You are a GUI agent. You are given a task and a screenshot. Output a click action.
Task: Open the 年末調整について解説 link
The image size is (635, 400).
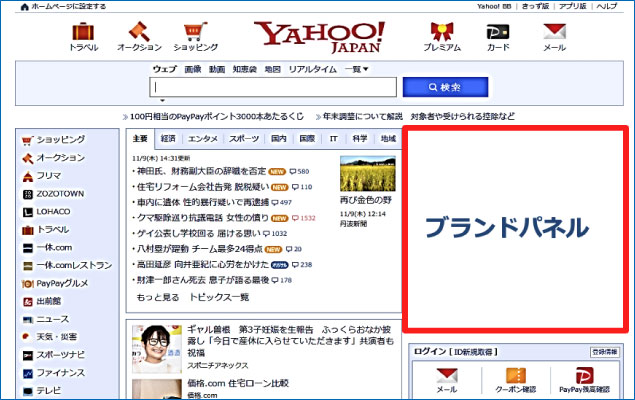[362, 117]
